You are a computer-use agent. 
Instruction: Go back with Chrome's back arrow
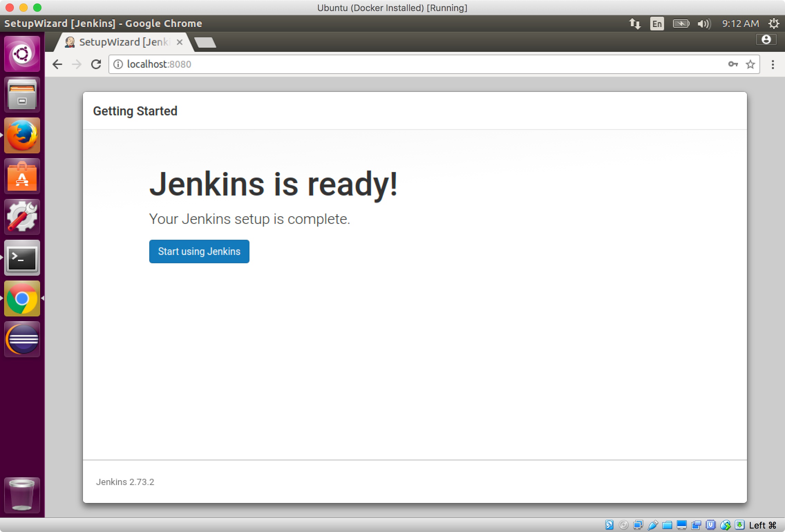[57, 64]
